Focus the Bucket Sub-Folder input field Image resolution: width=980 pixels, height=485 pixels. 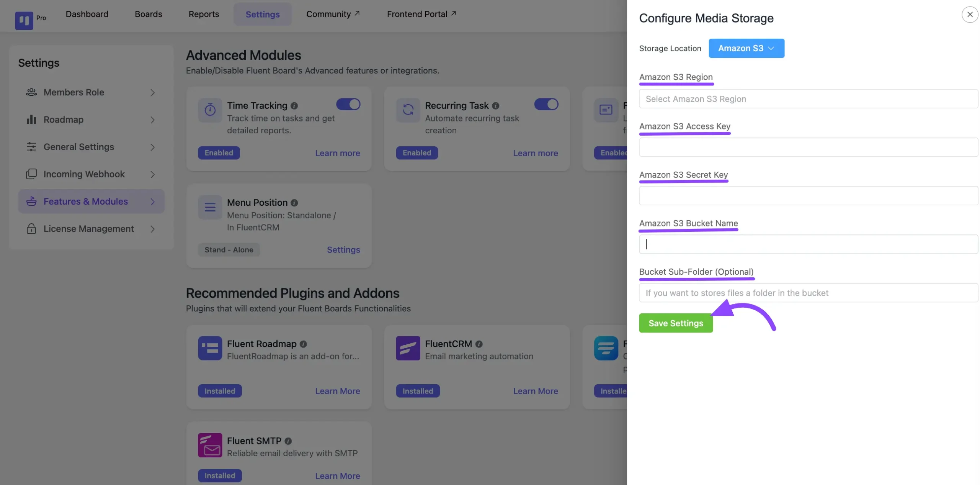808,293
